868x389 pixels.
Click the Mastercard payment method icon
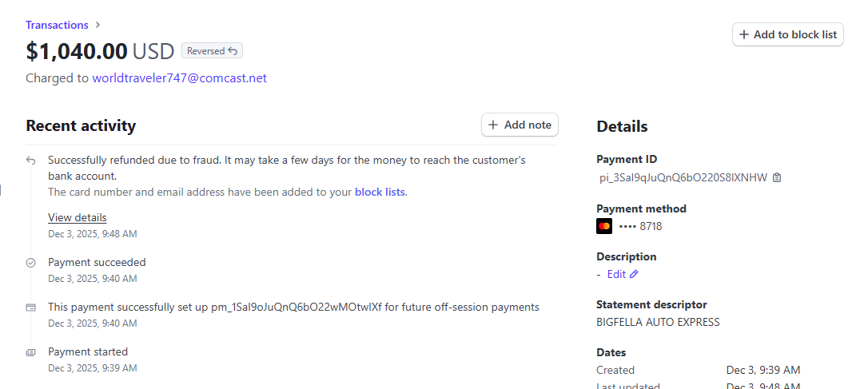tap(604, 226)
